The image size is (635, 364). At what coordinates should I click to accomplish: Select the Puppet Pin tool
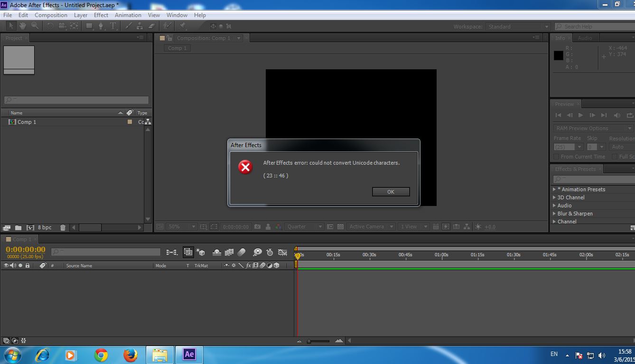[183, 26]
